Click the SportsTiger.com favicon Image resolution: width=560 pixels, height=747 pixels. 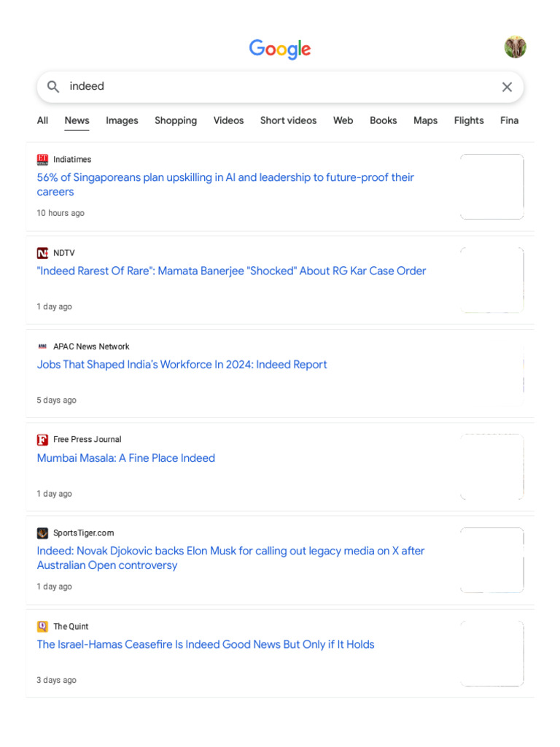pyautogui.click(x=42, y=533)
